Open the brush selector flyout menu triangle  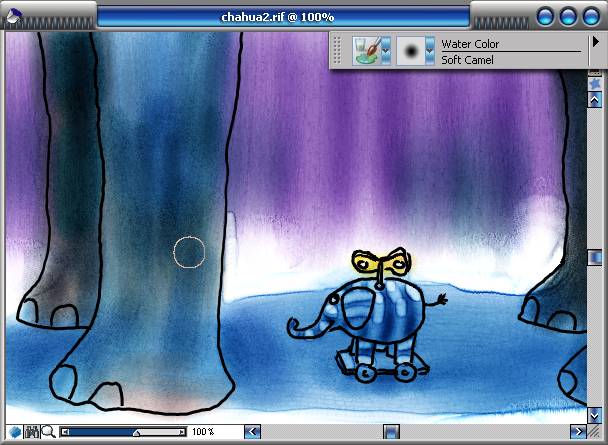(x=596, y=41)
